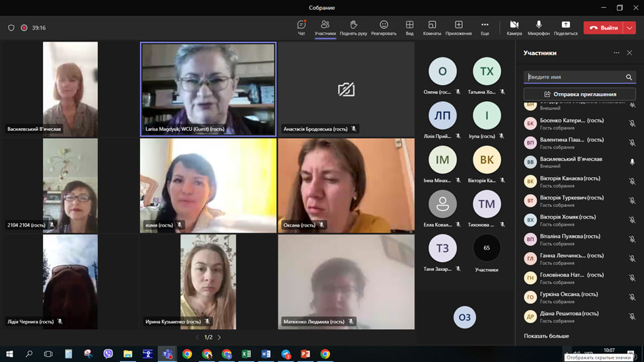Click Ирина Кузьменко video tile
The width and height of the screenshot is (644, 362).
[208, 282]
